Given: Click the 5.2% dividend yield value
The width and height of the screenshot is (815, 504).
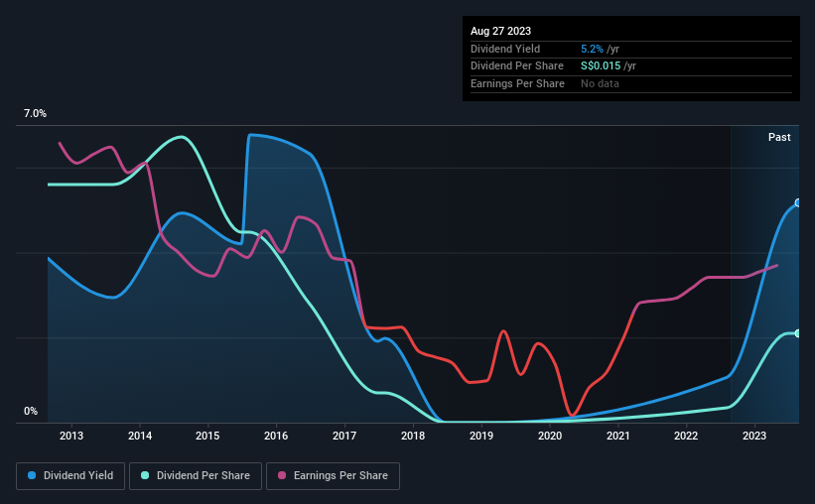Looking at the screenshot, I should 592,49.
